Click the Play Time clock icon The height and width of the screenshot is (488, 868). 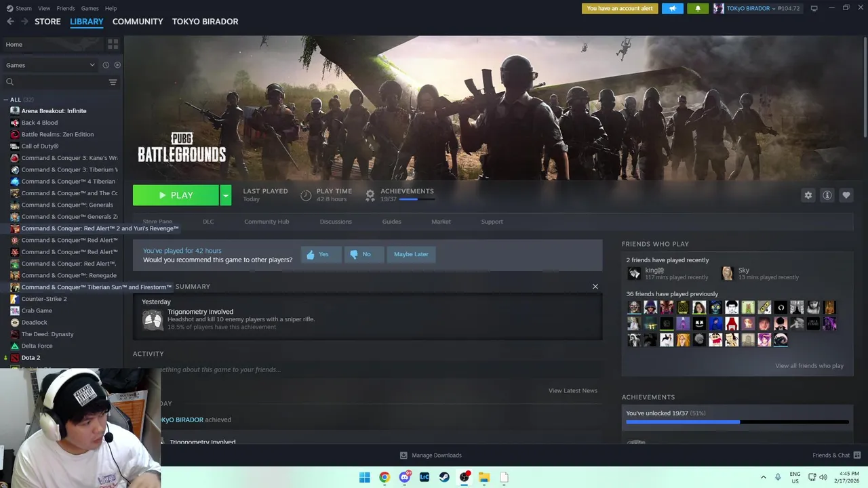coord(306,195)
